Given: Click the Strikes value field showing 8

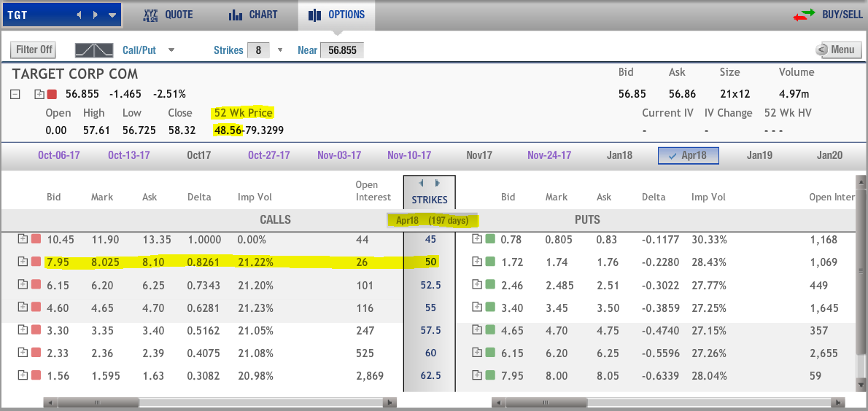Looking at the screenshot, I should [x=258, y=50].
